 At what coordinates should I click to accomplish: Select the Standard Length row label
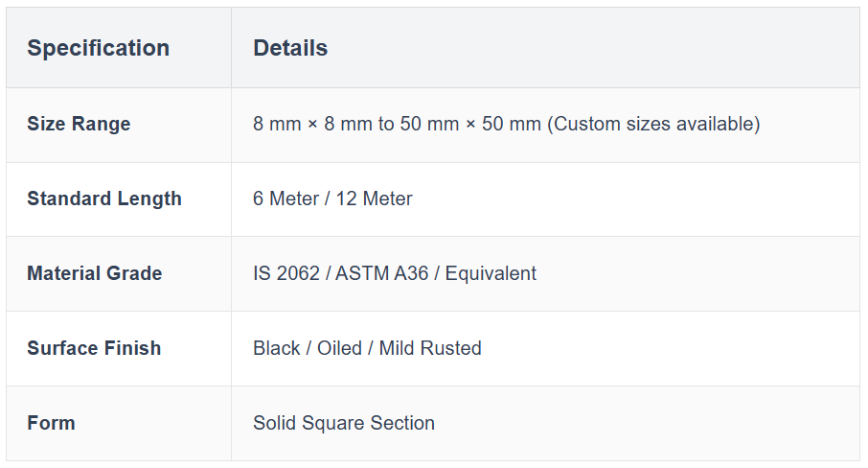pyautogui.click(x=104, y=199)
